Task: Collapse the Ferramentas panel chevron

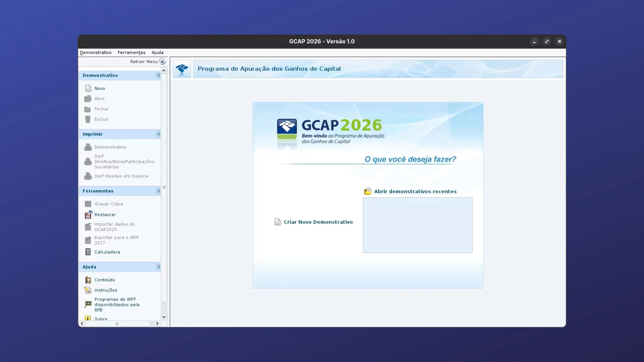Action: tap(159, 191)
